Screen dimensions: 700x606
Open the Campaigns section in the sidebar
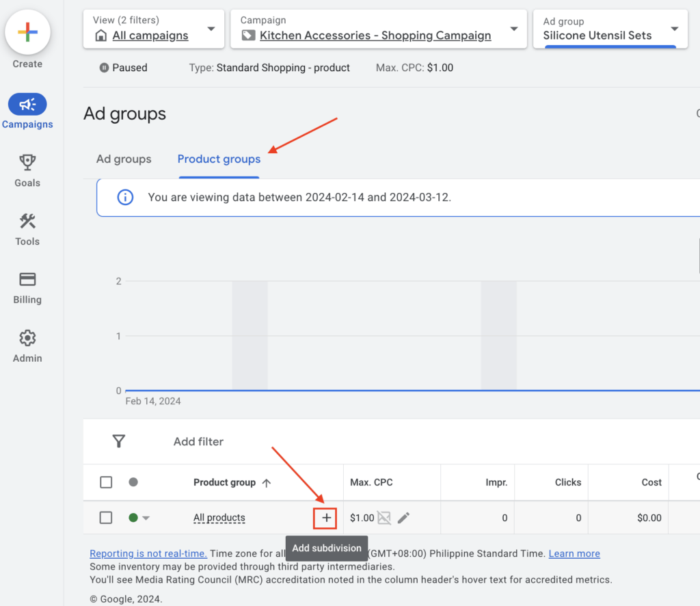[x=27, y=111]
